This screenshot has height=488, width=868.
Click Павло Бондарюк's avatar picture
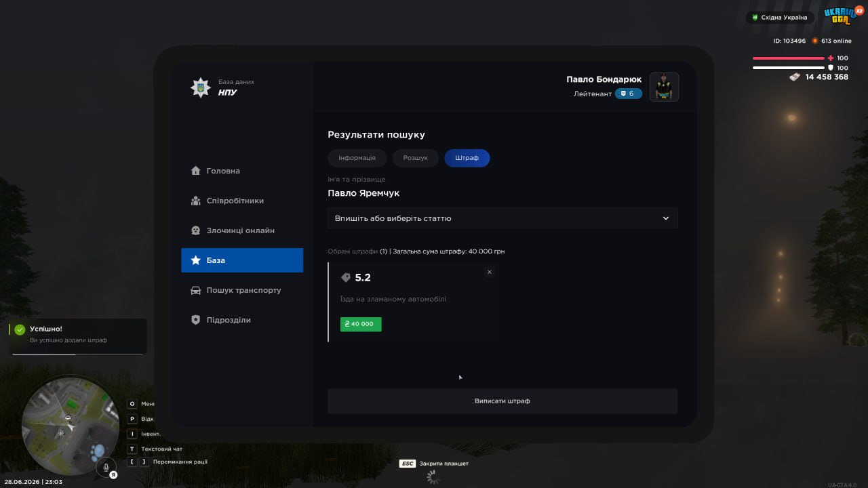pyautogui.click(x=665, y=87)
